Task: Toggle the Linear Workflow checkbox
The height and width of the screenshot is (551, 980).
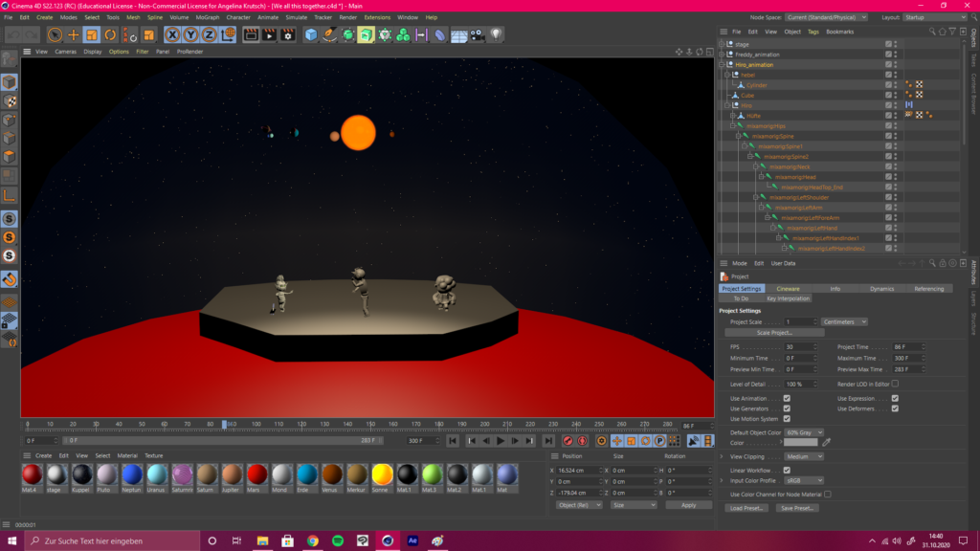Action: [x=787, y=470]
